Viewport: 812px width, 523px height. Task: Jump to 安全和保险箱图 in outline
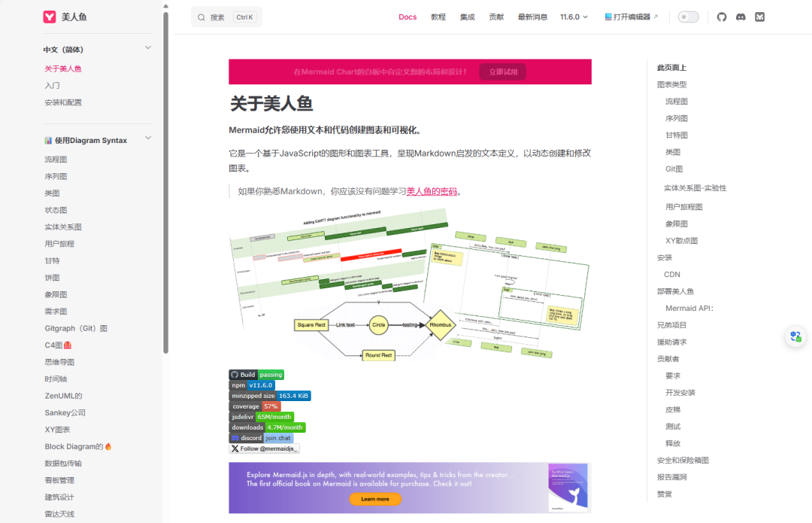683,461
